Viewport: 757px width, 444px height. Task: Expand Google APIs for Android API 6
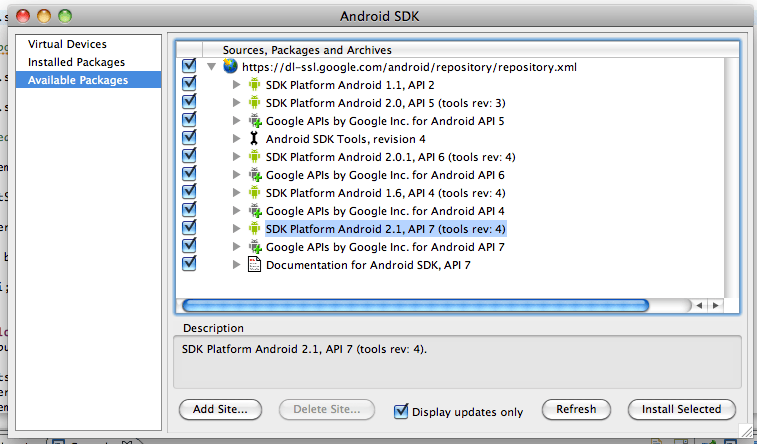pos(236,175)
